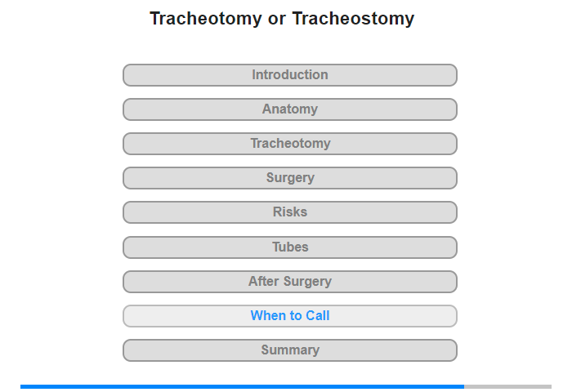The image size is (572, 392).
Task: Open the Surgery section
Action: click(x=290, y=178)
